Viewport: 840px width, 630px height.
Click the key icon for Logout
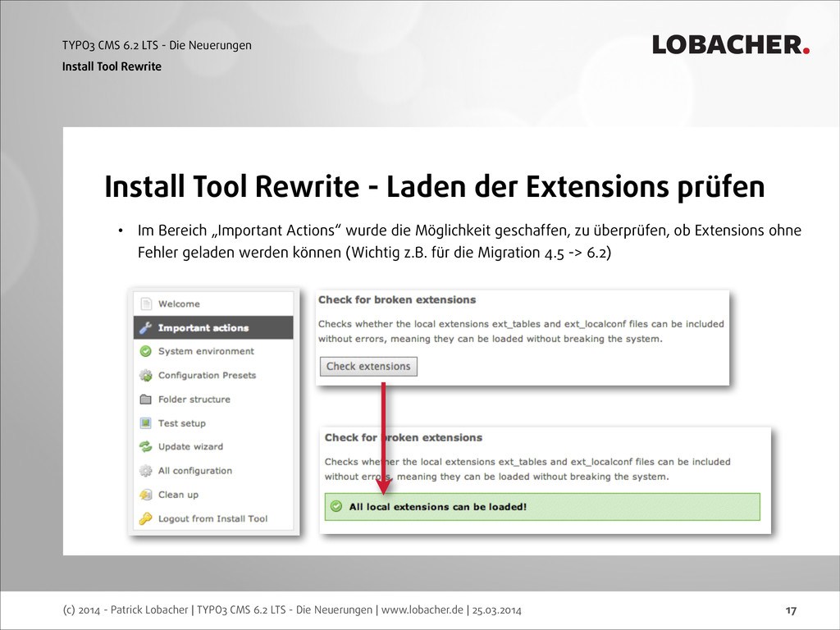click(146, 518)
